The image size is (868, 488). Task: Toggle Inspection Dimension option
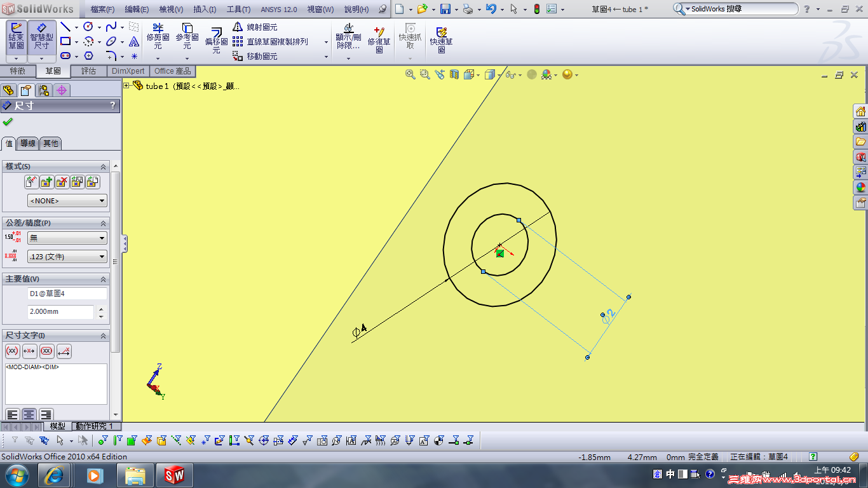click(46, 351)
